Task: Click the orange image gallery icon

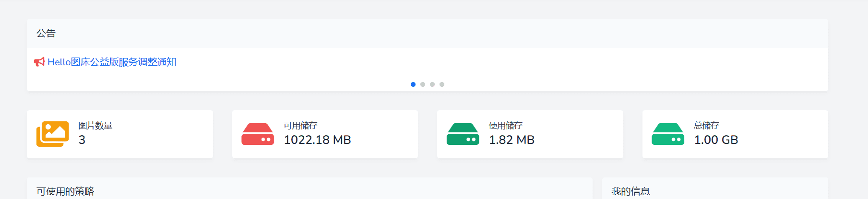Action: (53, 134)
